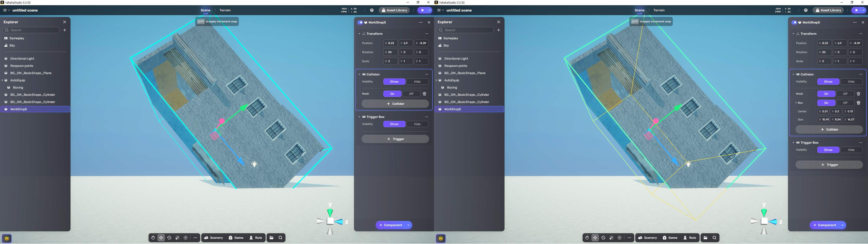Click the Collider button in left window
868x244 pixels.
(395, 104)
